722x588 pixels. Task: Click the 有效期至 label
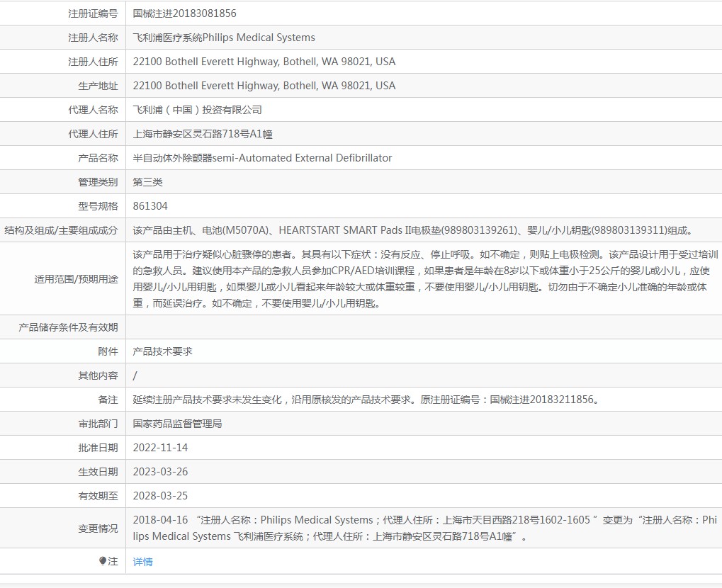(x=98, y=496)
